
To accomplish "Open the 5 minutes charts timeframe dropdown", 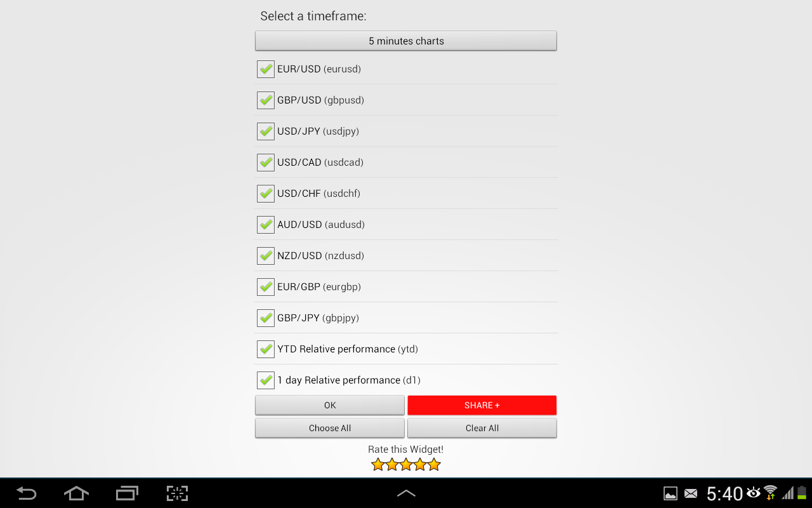I will pos(406,41).
